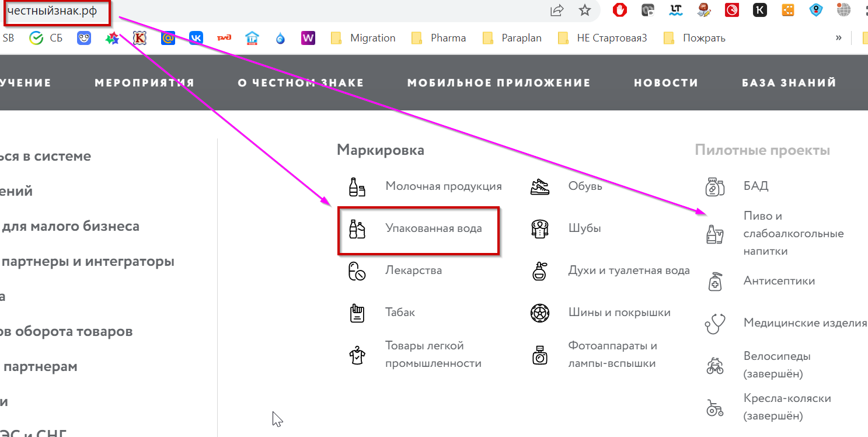
Task: Click the supplement jar icon for БАД
Action: [x=715, y=187]
